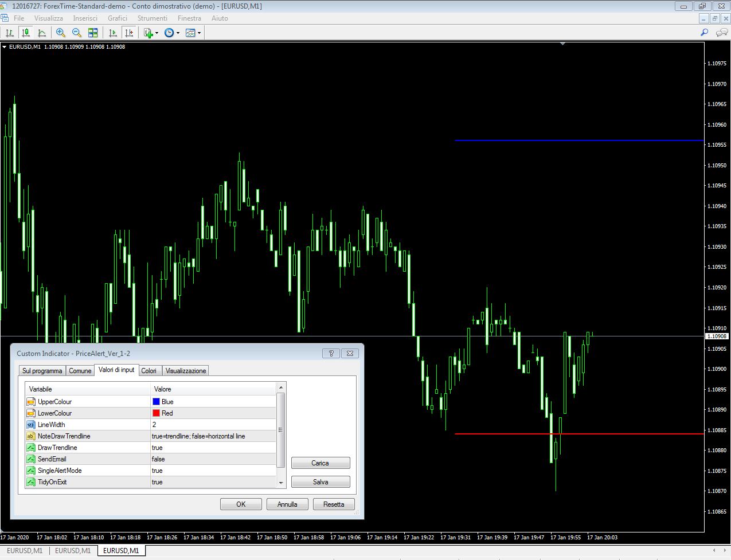Open the periodicity clock dropdown arrow

pyautogui.click(x=178, y=33)
